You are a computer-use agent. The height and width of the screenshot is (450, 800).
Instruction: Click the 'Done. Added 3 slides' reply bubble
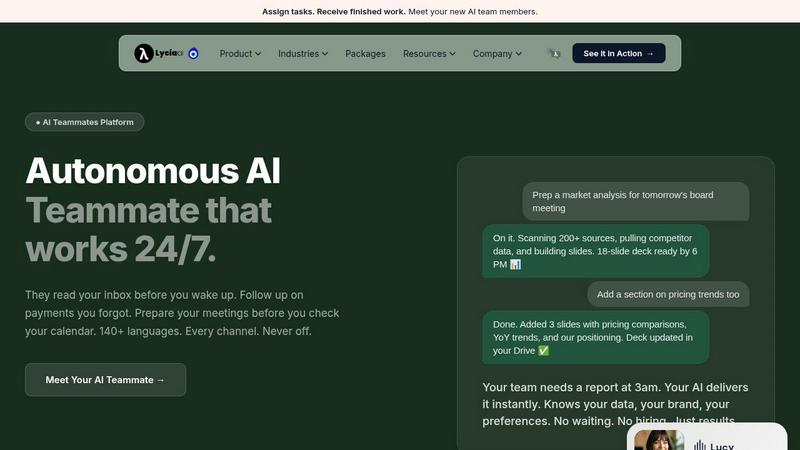click(x=595, y=337)
